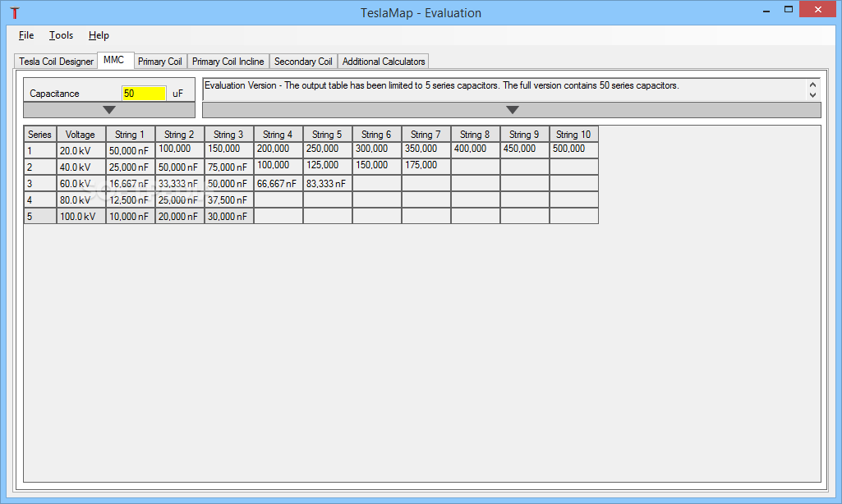Collapse the Capacitance panel with its triangle bar
The width and height of the screenshot is (842, 504).
(109, 110)
